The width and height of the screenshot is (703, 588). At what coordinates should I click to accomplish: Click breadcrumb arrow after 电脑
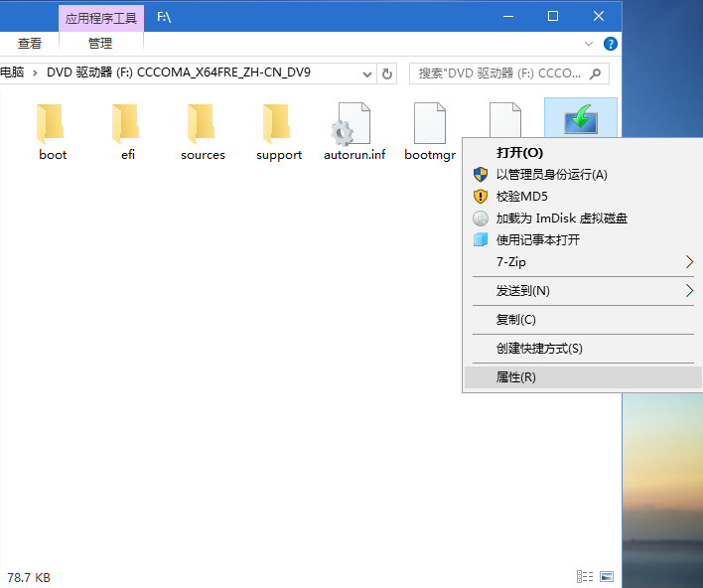pos(35,73)
